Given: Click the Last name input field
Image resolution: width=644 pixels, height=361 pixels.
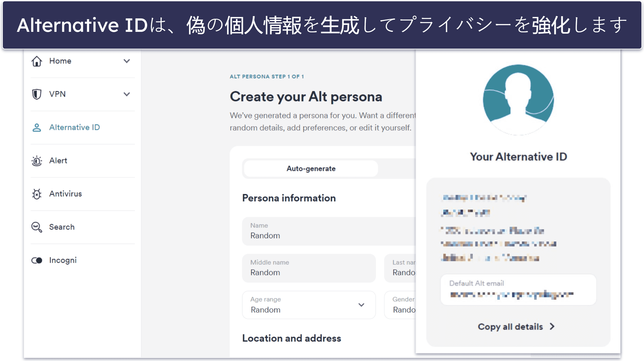Looking at the screenshot, I should tap(400, 268).
